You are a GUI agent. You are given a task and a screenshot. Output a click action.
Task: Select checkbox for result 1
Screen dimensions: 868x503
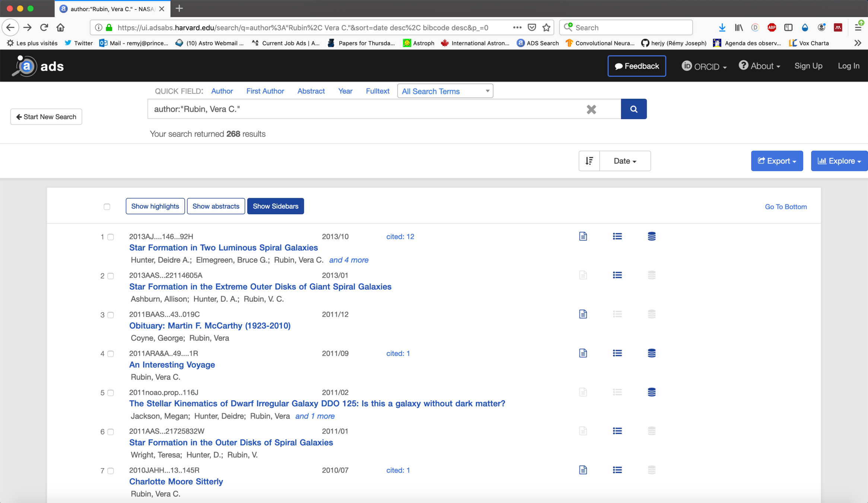coord(111,237)
